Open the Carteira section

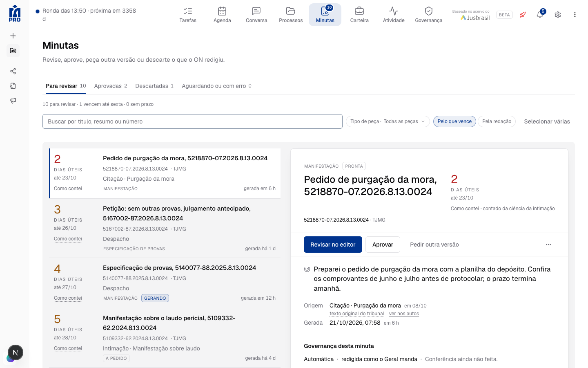click(359, 15)
